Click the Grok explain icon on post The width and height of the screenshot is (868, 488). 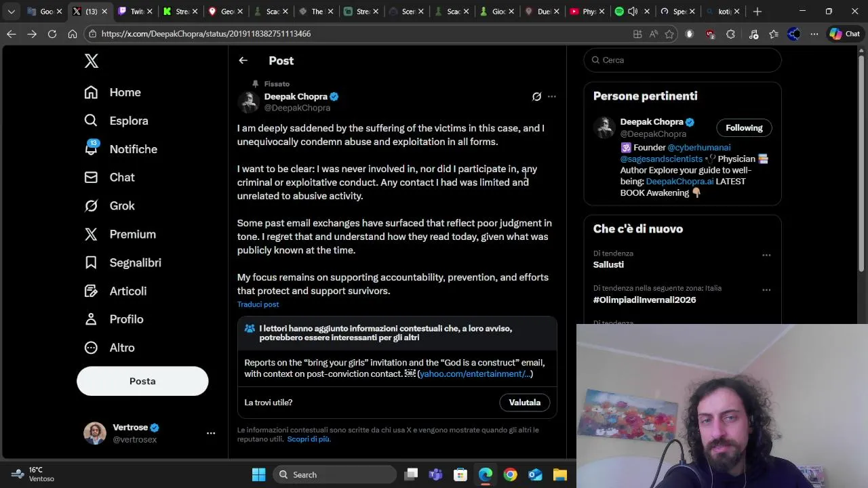point(536,97)
